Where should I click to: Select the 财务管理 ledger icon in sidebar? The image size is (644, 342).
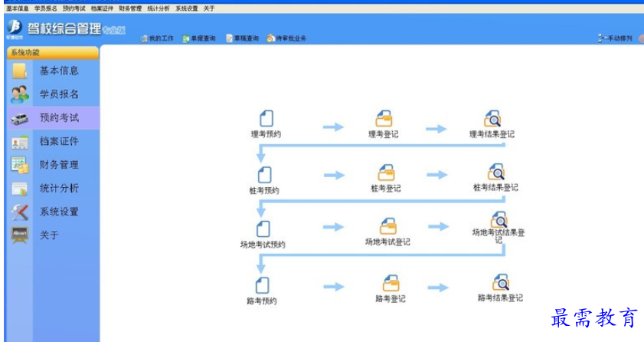(20, 165)
